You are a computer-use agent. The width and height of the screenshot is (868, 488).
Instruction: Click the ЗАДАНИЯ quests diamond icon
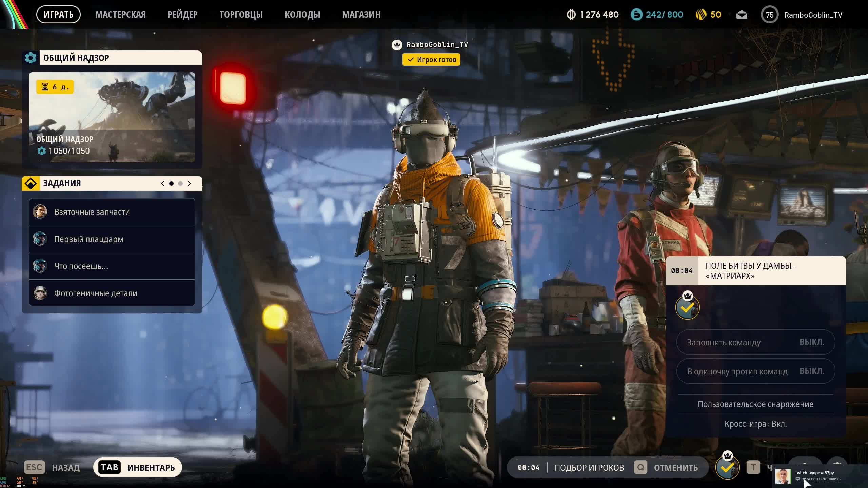click(x=31, y=183)
